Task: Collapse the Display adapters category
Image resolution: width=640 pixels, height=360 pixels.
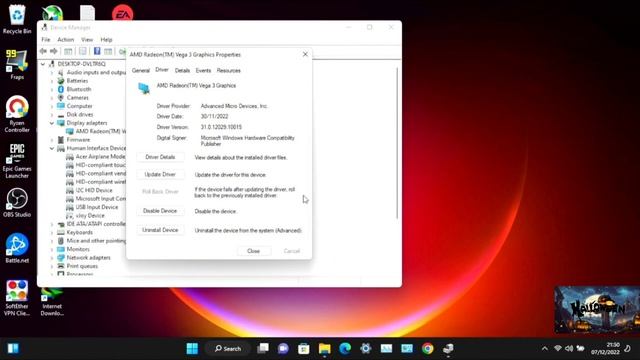Action: coord(52,123)
